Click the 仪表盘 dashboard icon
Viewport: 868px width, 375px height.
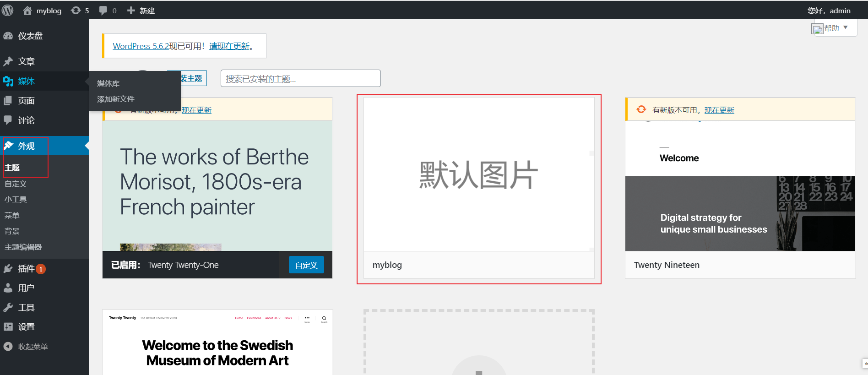point(8,36)
